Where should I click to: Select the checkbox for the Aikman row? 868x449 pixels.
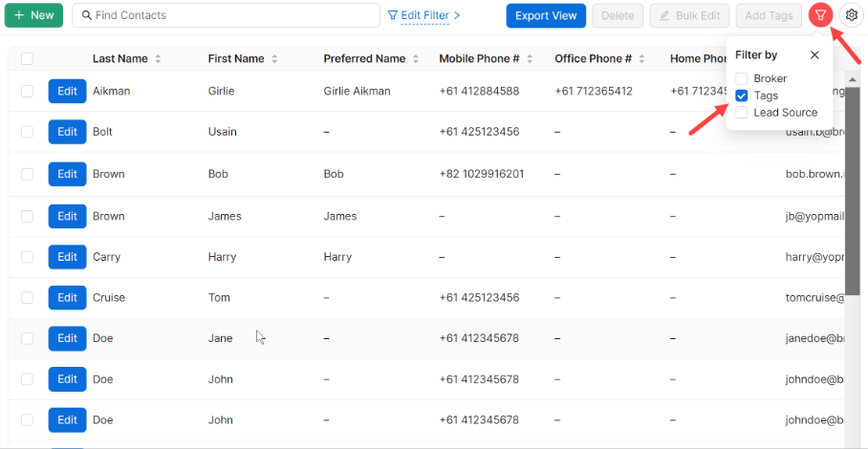27,92
